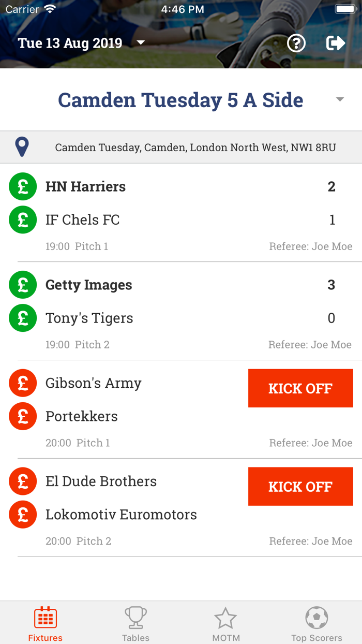The image size is (362, 644).
Task: Click the MOTM star icon
Action: pos(226,618)
